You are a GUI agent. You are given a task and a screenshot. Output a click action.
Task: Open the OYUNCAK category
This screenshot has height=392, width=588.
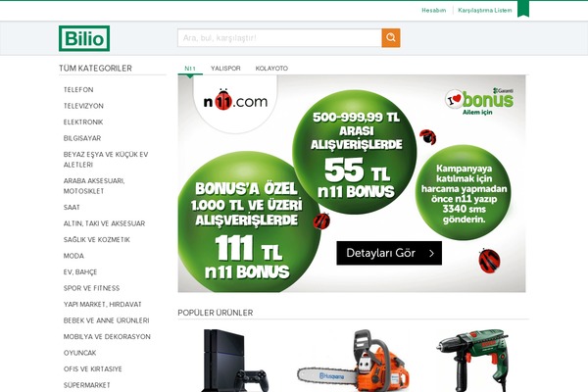pyautogui.click(x=79, y=352)
